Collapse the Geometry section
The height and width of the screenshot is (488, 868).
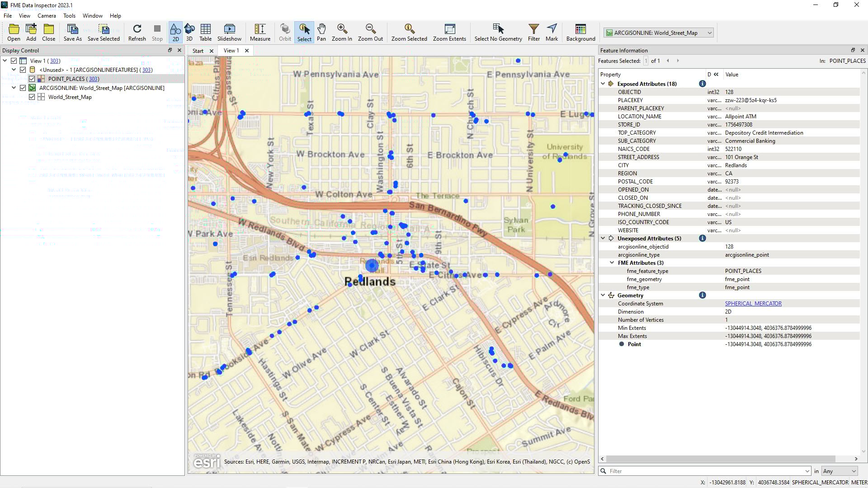point(603,295)
